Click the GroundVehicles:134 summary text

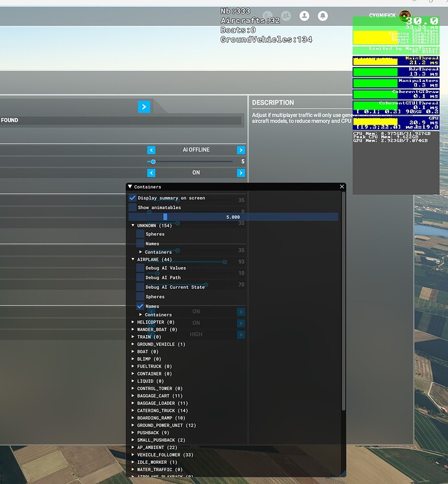pos(266,40)
